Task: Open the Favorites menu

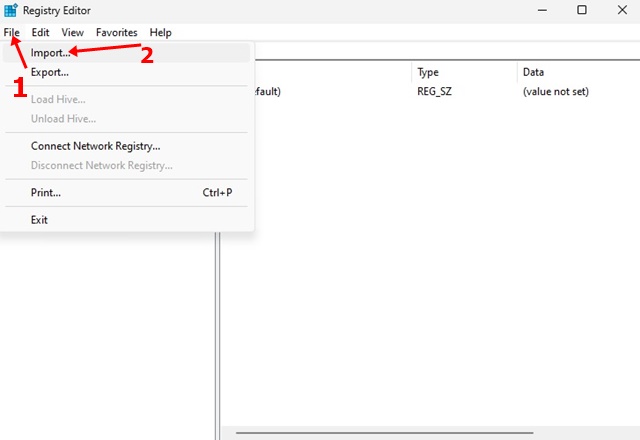Action: [116, 32]
